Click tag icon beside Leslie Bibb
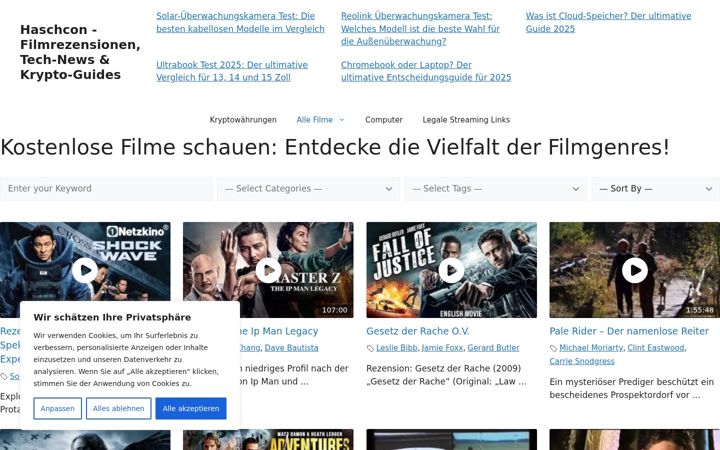Viewport: 720px width, 450px height. coord(370,349)
